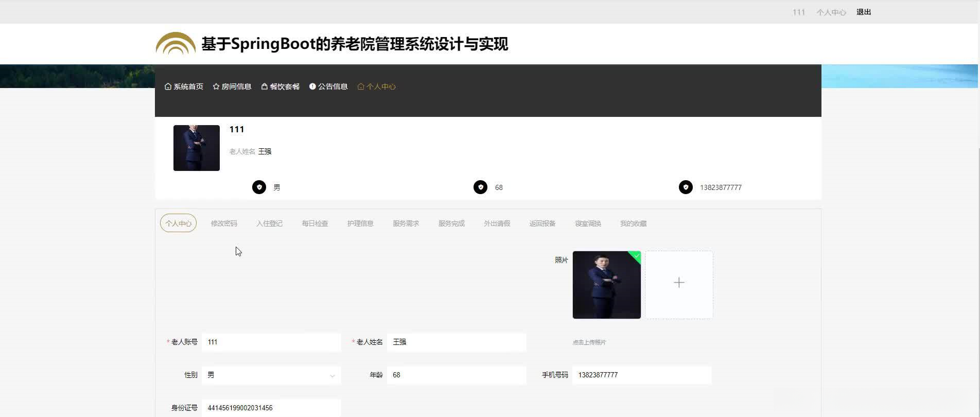This screenshot has width=980, height=417.
Task: Click the bold 111 account name heading
Action: coord(237,129)
